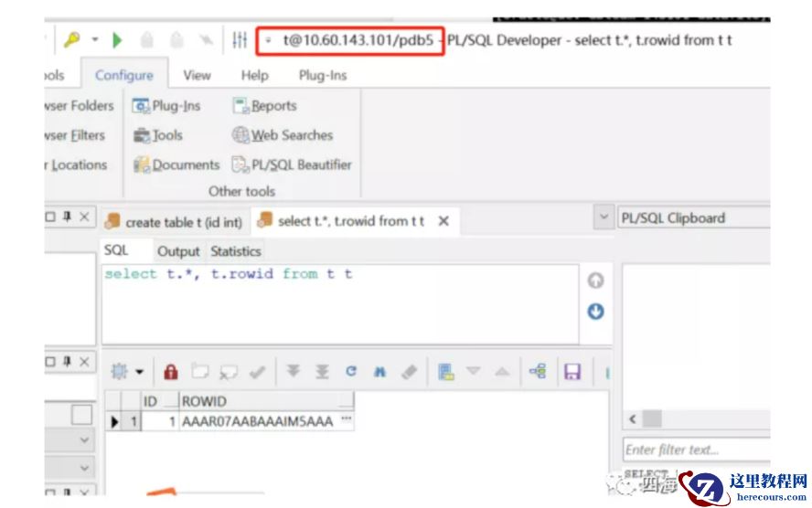Click the purple save results disk icon
812x508 pixels.
point(572,372)
